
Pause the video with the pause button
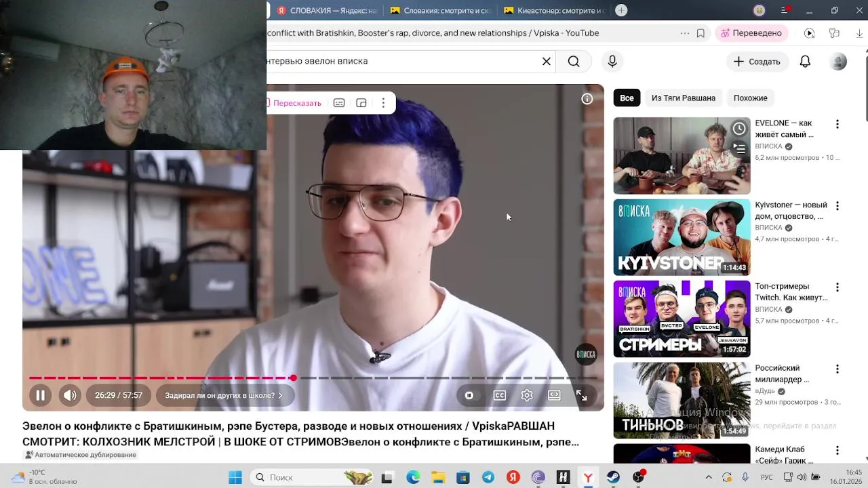click(40, 396)
